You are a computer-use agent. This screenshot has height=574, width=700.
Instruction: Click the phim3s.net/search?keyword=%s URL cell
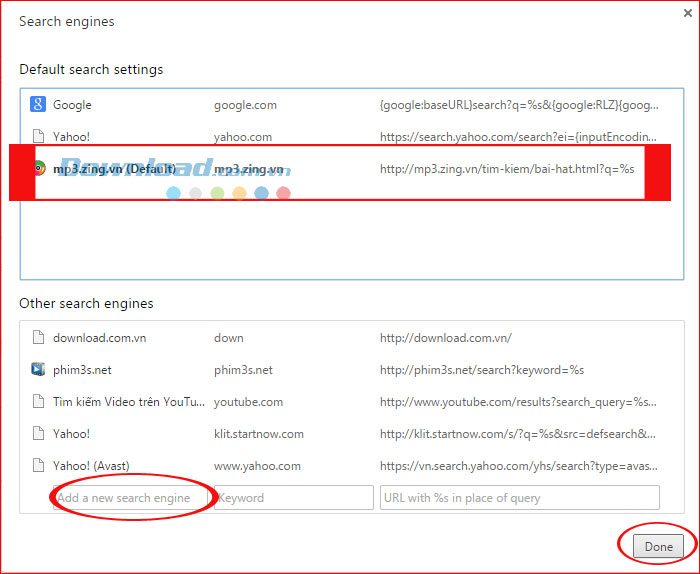point(482,370)
